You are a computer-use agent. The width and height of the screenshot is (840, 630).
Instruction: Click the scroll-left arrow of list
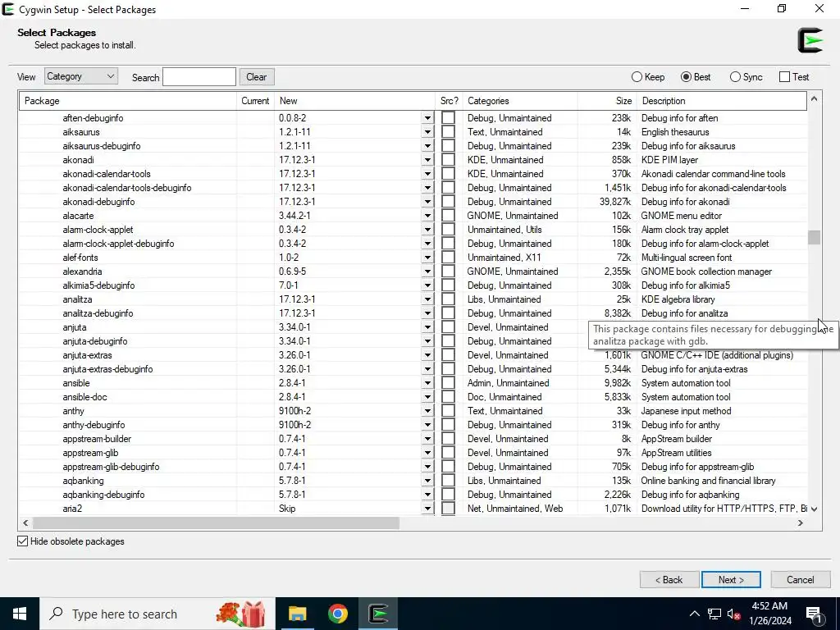tap(25, 523)
